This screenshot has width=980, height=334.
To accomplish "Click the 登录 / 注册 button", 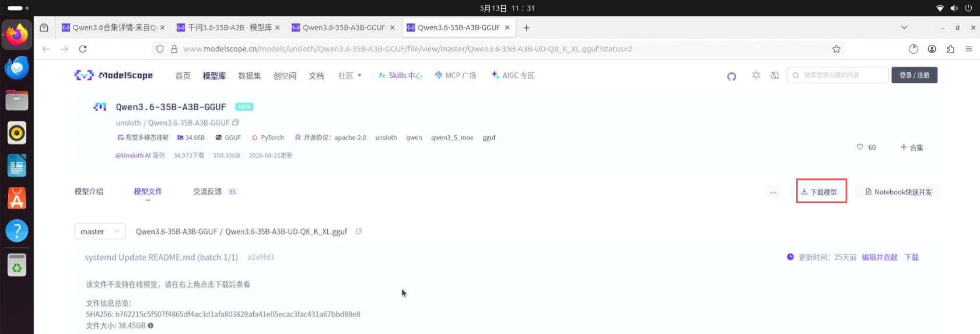I will tap(914, 75).
